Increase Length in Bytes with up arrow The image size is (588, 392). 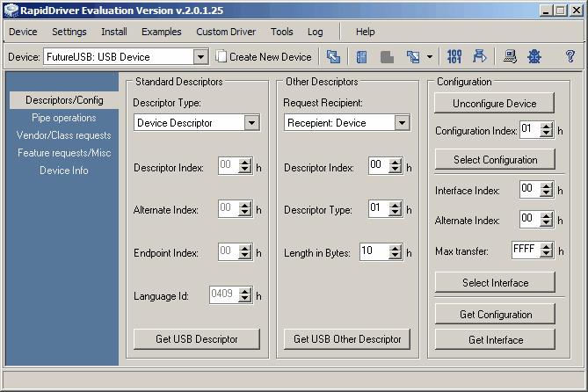[x=396, y=249]
